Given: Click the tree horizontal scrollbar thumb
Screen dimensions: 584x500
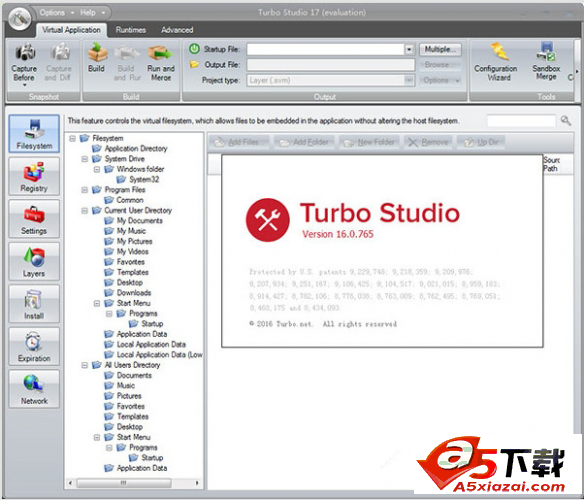Looking at the screenshot, I should pos(124,483).
